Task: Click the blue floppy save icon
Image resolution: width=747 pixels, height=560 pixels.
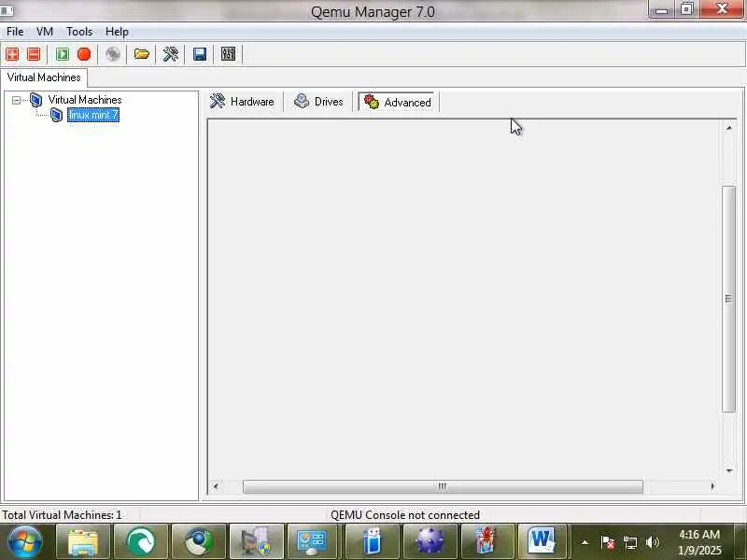Action: (200, 54)
